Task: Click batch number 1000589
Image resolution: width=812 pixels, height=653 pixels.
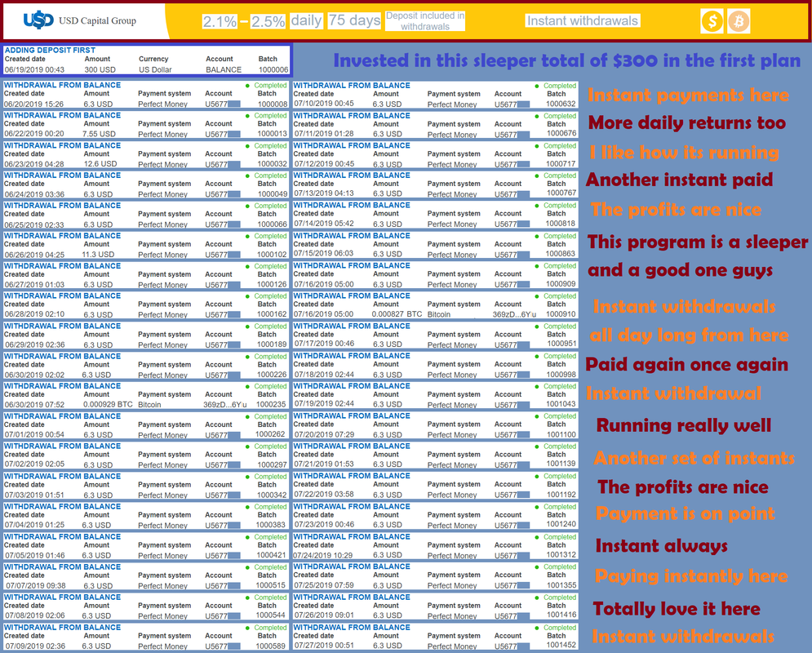Action: pos(271,646)
